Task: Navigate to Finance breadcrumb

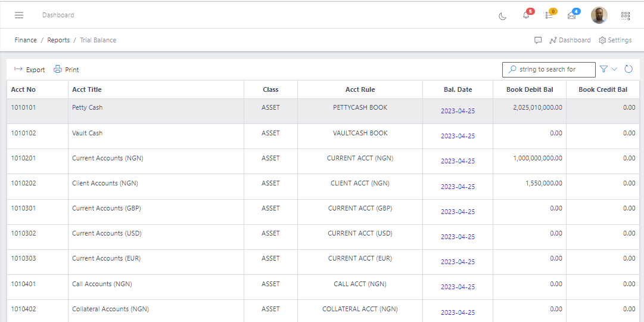Action: point(26,41)
